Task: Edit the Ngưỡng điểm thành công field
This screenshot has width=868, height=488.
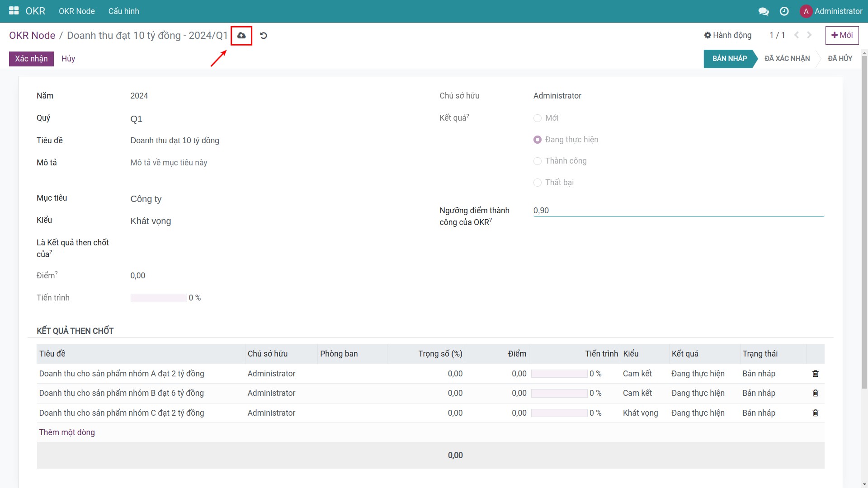Action: tap(588, 210)
